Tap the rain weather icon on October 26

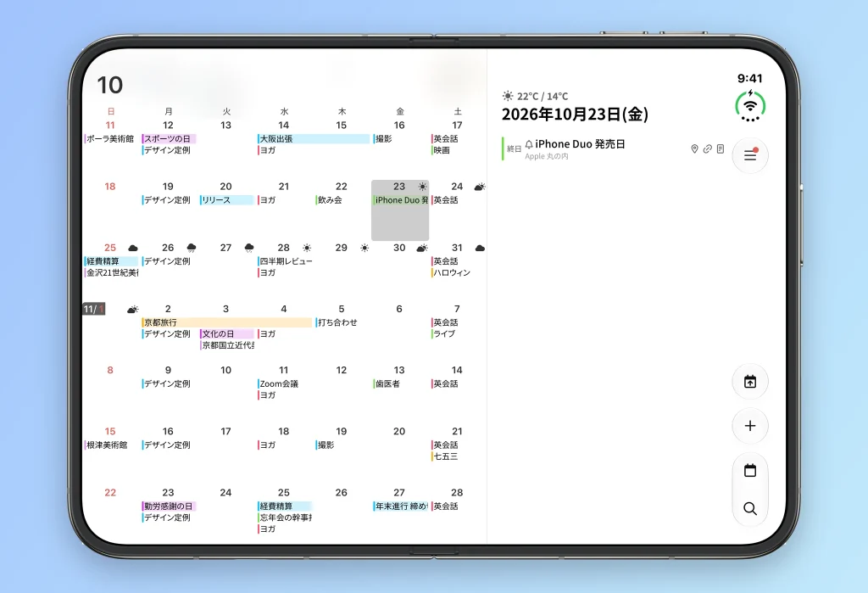[191, 248]
